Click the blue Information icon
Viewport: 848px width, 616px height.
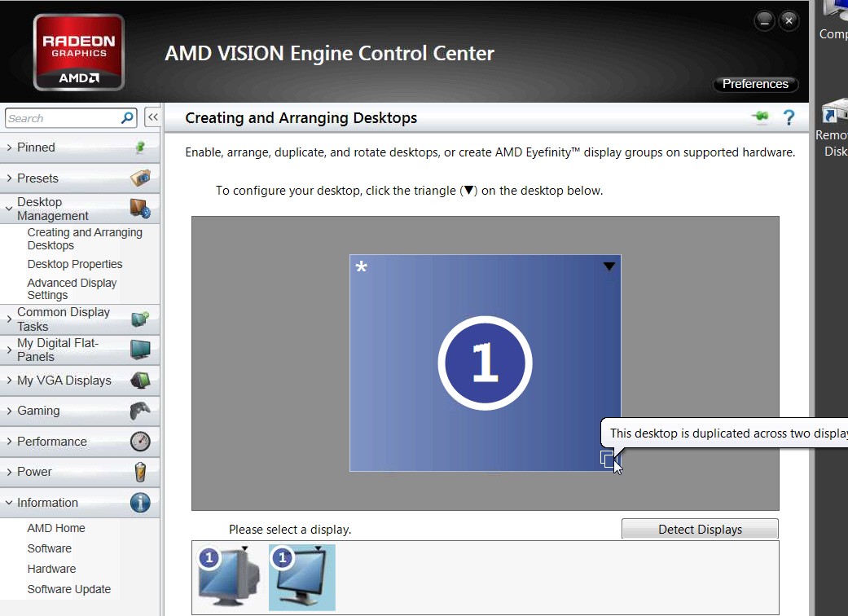140,503
